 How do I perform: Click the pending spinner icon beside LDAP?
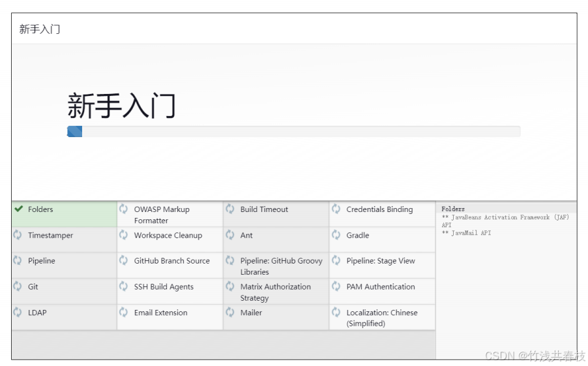point(17,312)
